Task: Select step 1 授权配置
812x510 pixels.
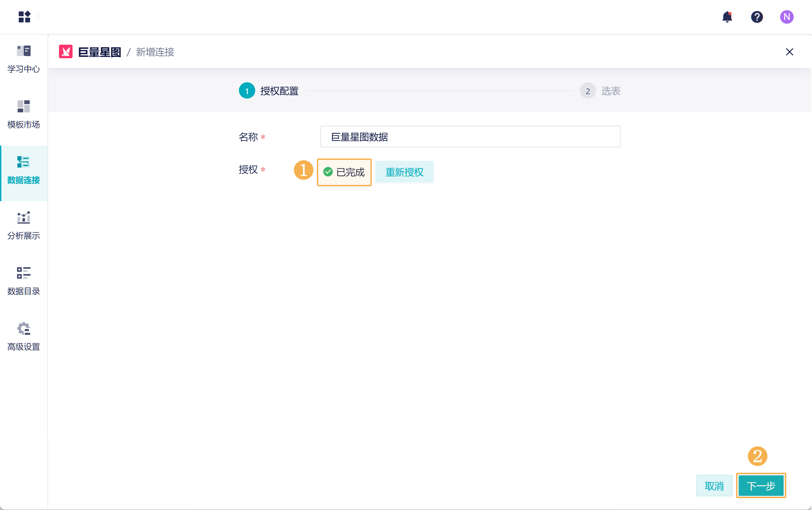Action: tap(268, 91)
